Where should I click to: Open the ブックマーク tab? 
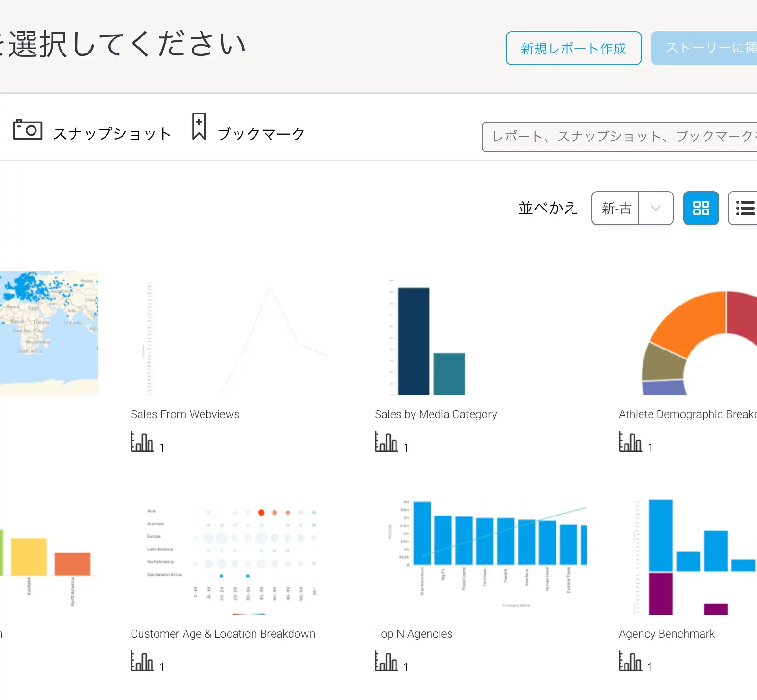[261, 134]
